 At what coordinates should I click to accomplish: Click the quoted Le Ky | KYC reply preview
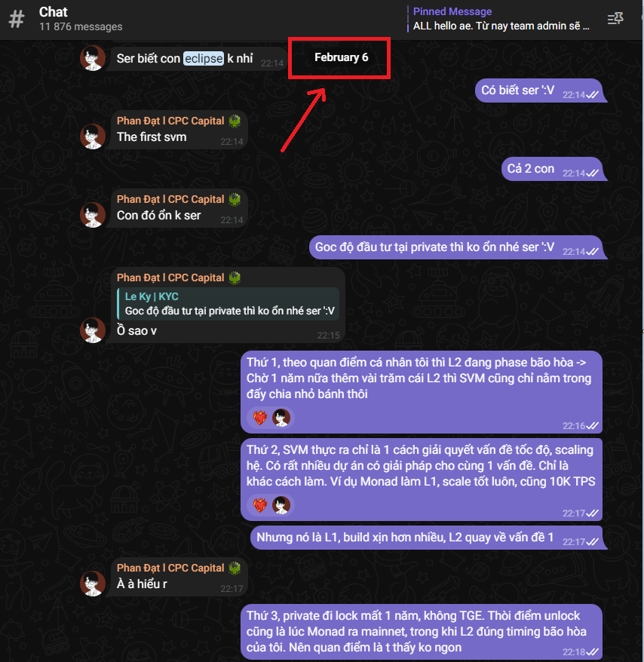click(228, 304)
